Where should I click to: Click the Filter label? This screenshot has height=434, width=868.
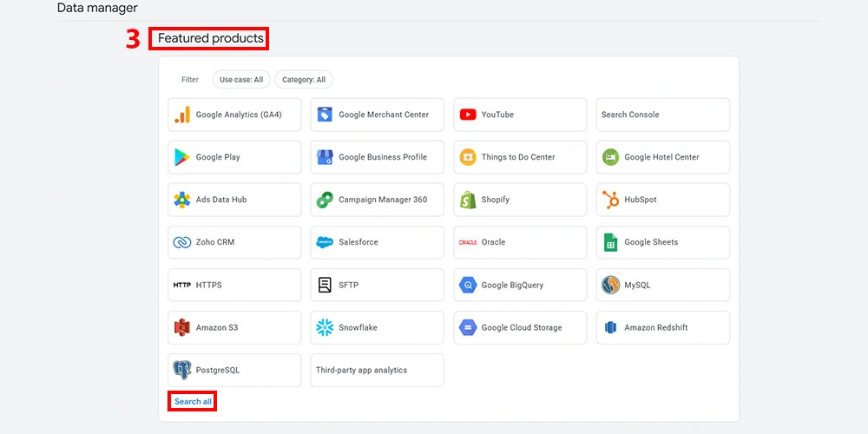(x=190, y=80)
